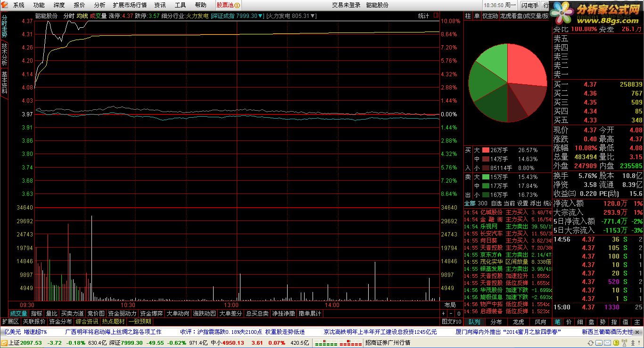Select the 势 trend tab
The image size is (644, 348).
[x=603, y=322]
